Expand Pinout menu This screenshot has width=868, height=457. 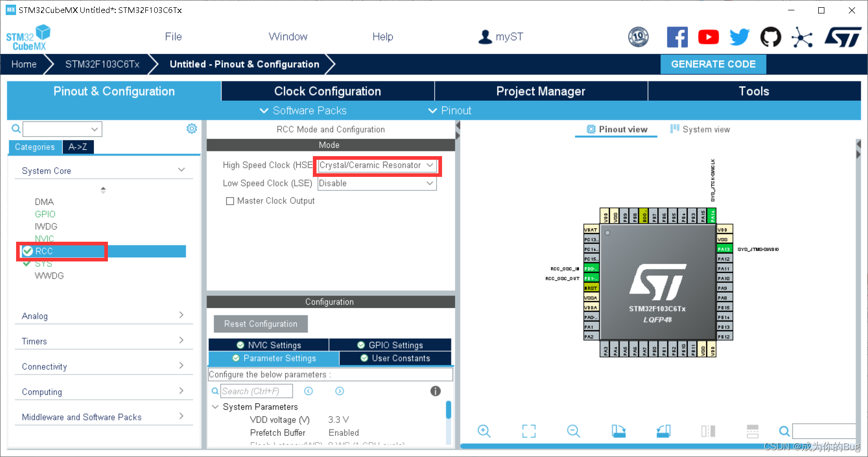[449, 110]
